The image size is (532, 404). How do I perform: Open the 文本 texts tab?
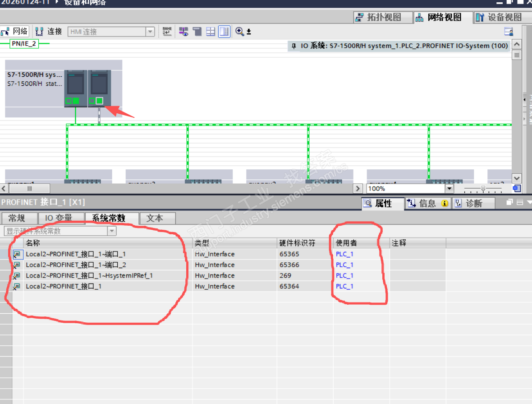pos(158,218)
